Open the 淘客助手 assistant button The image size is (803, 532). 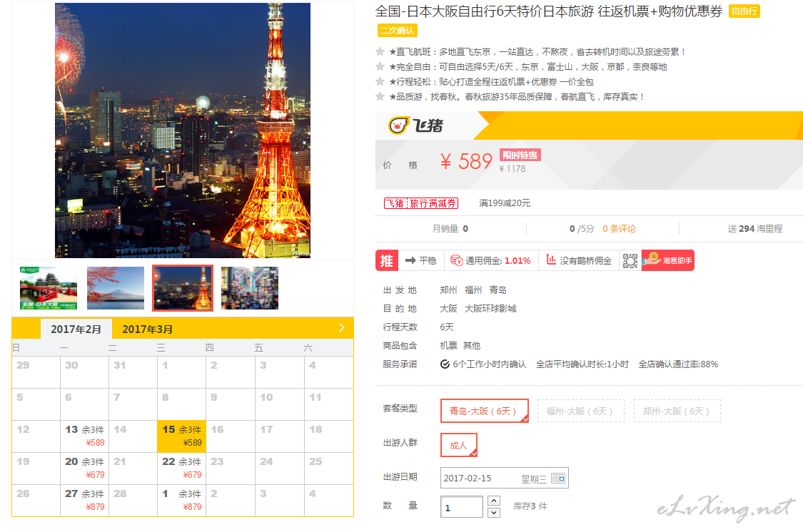668,260
